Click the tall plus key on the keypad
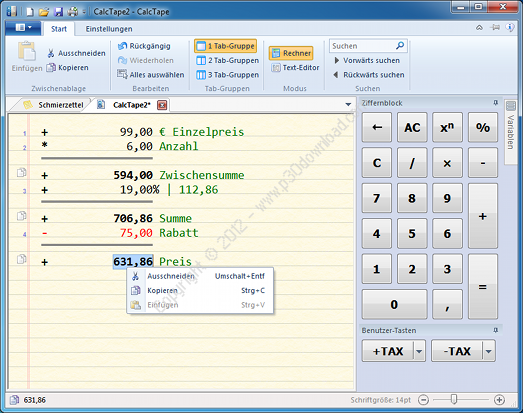 [483, 216]
